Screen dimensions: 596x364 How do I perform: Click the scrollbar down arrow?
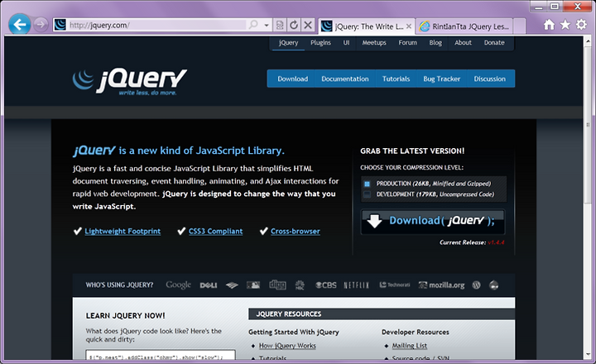tap(588, 355)
